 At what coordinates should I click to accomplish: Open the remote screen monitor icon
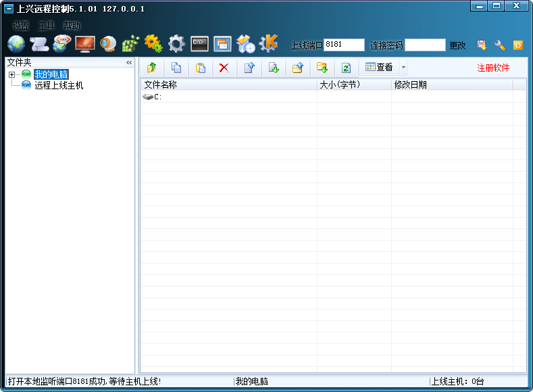[x=85, y=44]
